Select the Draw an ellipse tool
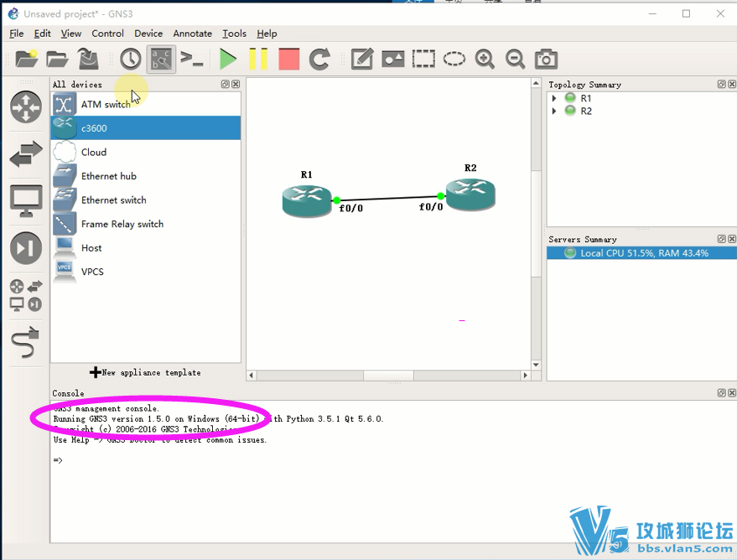Viewport: 737px width, 560px height. [454, 60]
